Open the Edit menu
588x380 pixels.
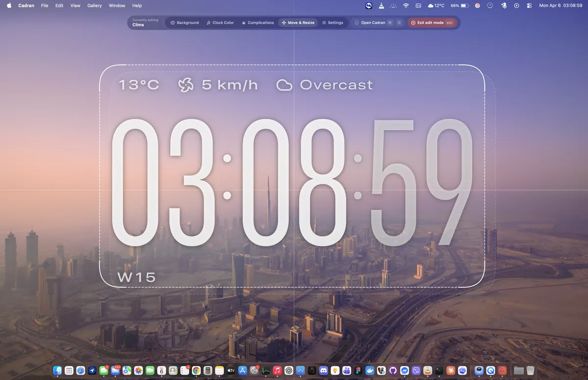coord(59,5)
